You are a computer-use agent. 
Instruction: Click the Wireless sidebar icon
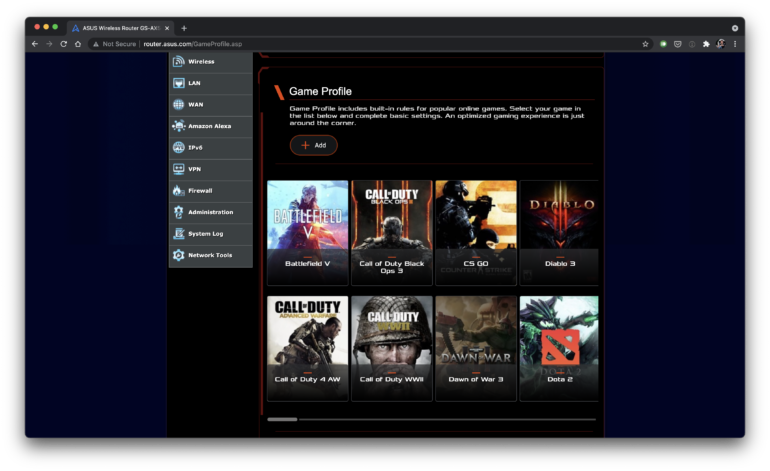[x=179, y=61]
